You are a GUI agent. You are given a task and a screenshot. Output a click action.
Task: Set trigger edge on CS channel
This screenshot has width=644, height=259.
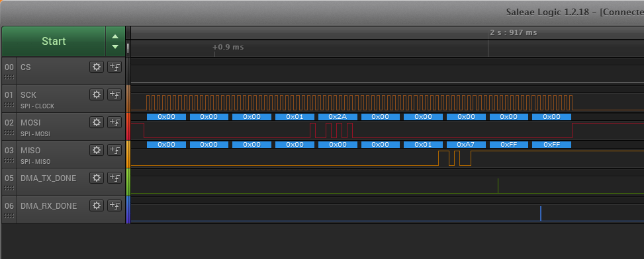(115, 67)
